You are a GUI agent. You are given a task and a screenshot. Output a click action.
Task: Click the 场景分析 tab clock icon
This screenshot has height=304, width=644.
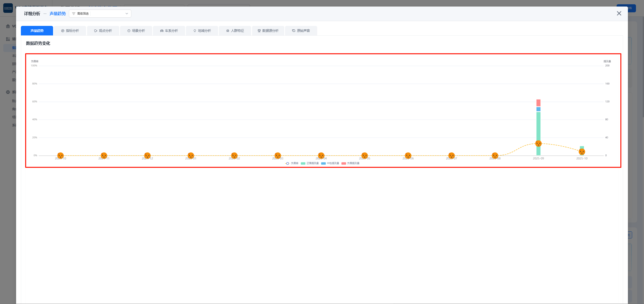(x=129, y=31)
